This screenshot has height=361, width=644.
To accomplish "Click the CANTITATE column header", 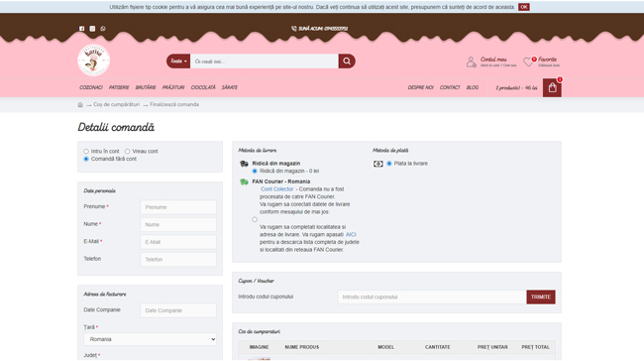I will pos(437,347).
